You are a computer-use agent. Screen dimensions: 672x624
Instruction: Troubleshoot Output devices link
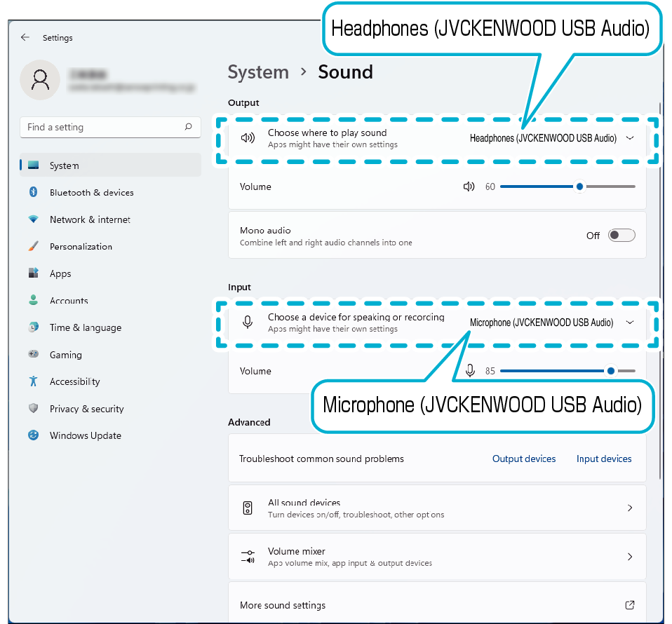pos(524,459)
